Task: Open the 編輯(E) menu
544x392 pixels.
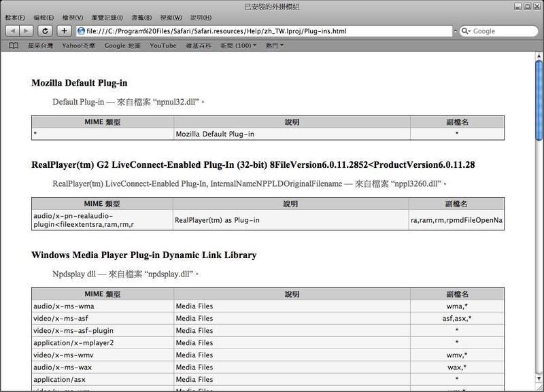Action: pos(44,18)
